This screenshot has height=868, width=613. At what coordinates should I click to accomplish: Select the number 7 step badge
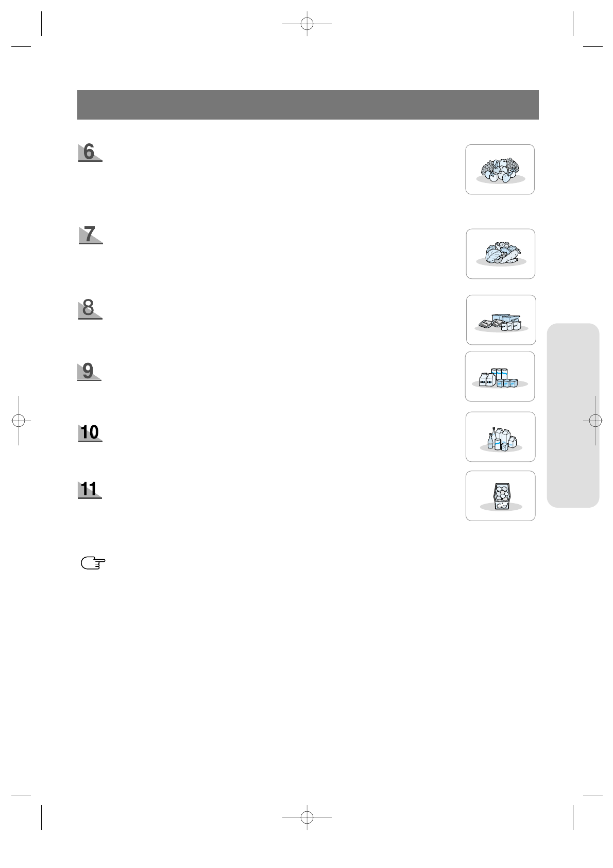[91, 235]
